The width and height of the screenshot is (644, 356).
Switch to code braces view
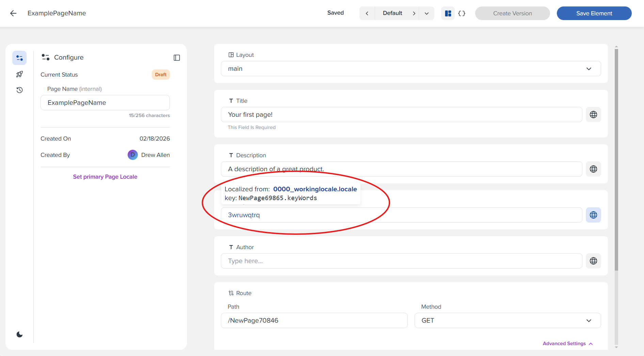click(x=462, y=13)
